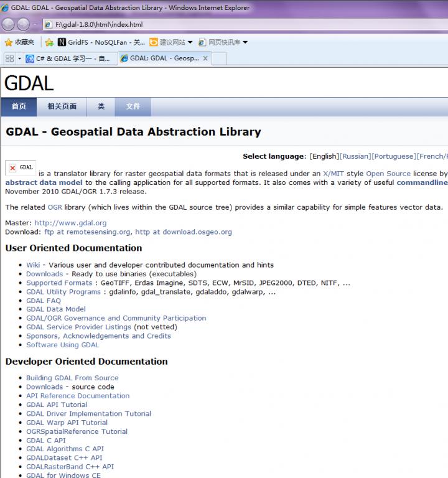Expand the 网页快讯库 web slice dropdown
The height and width of the screenshot is (478, 448).
(245, 42)
